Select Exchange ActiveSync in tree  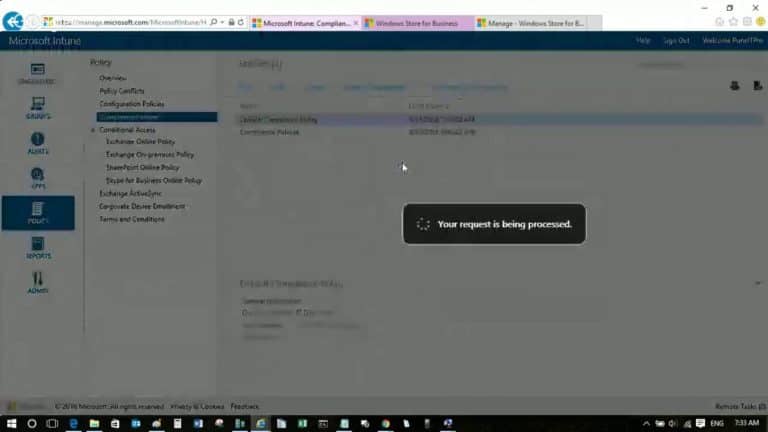pos(130,193)
